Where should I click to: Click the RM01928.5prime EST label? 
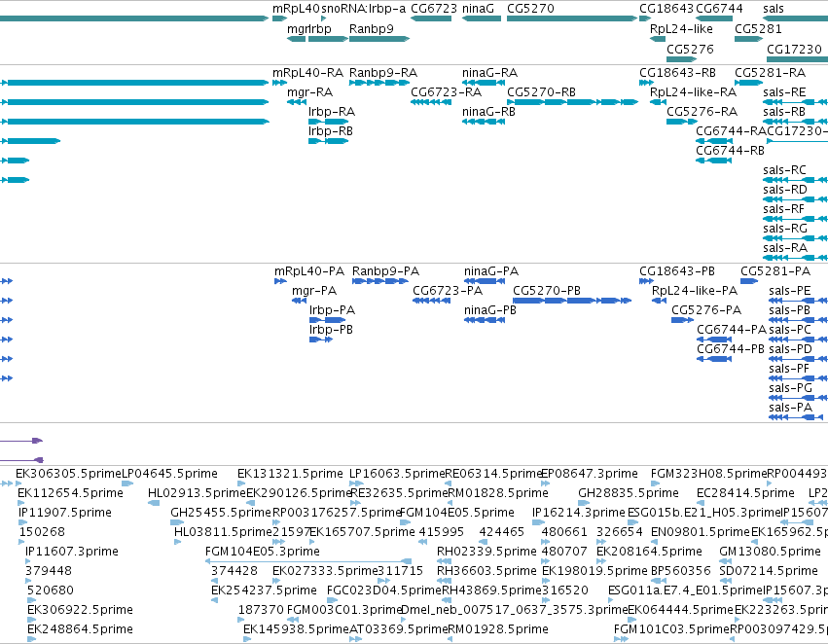[x=498, y=628]
